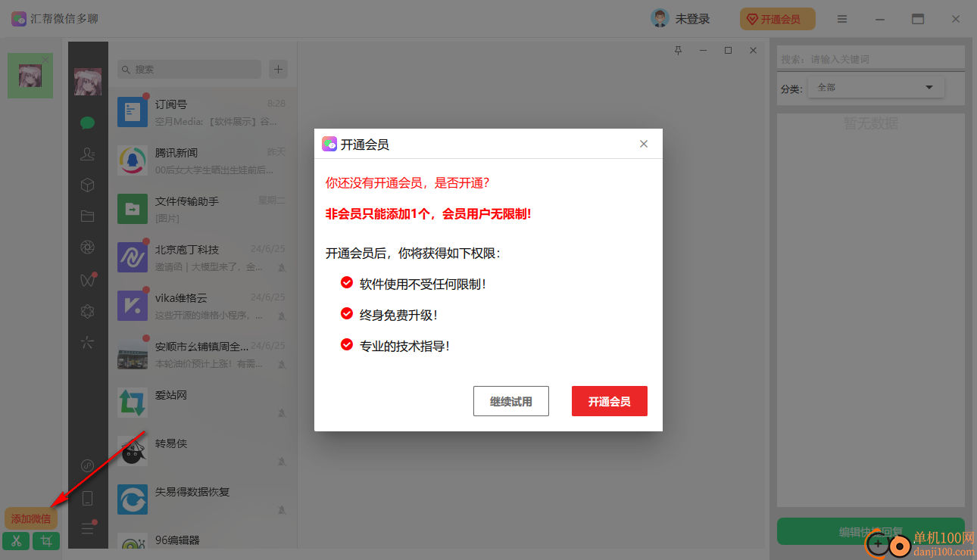Click the 北京庖丁科技 purple avatar
The image size is (977, 560).
click(x=133, y=257)
